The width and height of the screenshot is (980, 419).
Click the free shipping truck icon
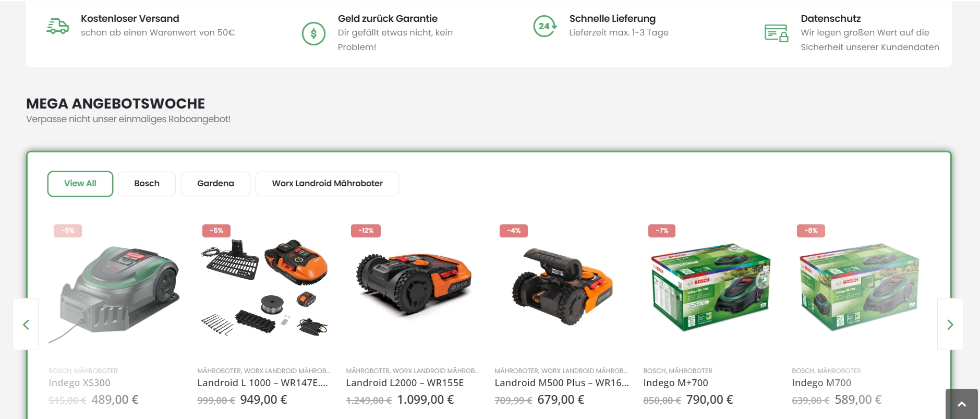[57, 26]
